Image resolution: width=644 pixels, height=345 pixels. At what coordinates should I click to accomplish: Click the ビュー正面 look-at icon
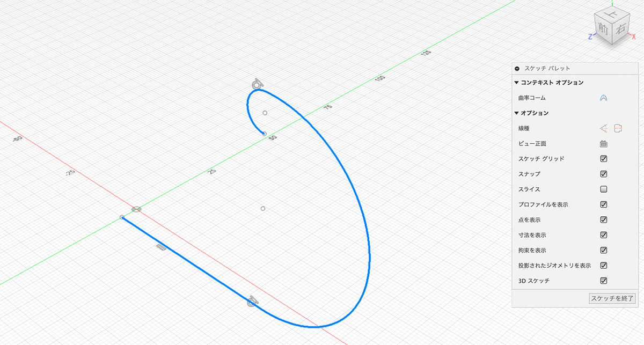point(603,143)
